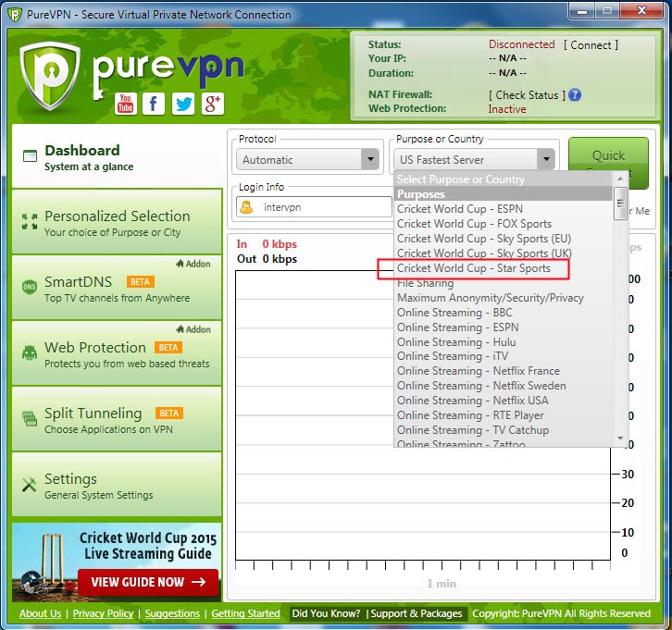Open the SmartDNS addon section
The height and width of the screenshot is (630, 672).
pos(117,288)
